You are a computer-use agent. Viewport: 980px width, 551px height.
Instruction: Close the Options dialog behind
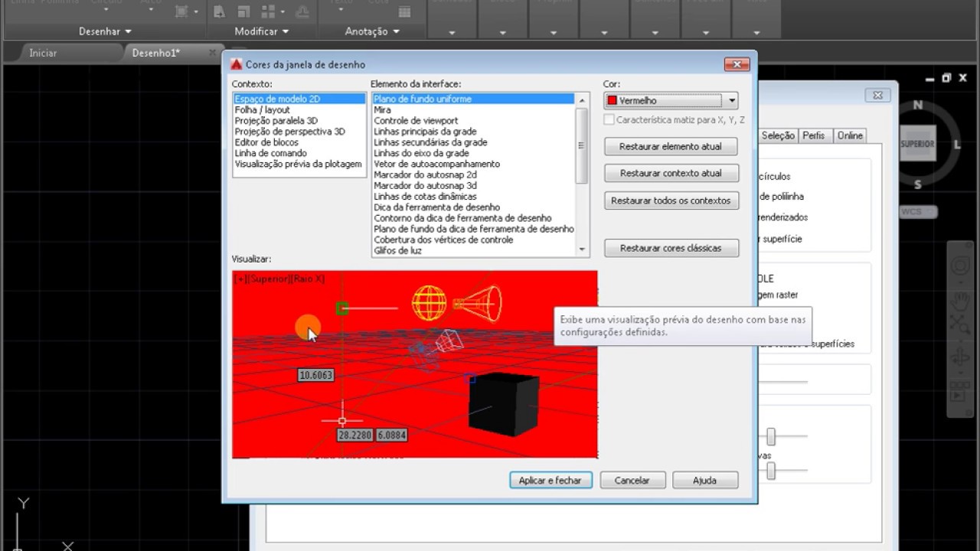877,95
